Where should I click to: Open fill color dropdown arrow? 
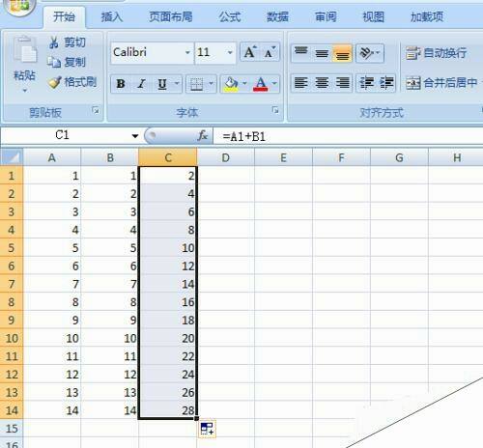click(x=244, y=84)
